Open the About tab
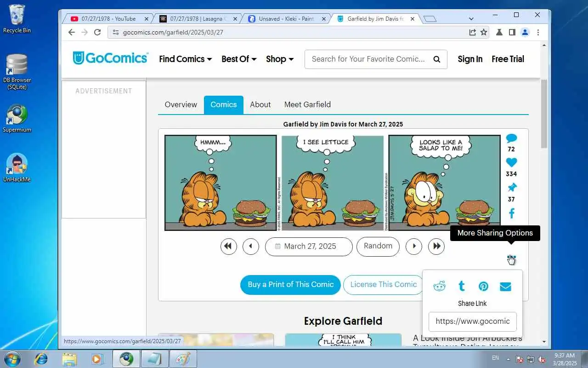The image size is (588, 368). point(260,104)
